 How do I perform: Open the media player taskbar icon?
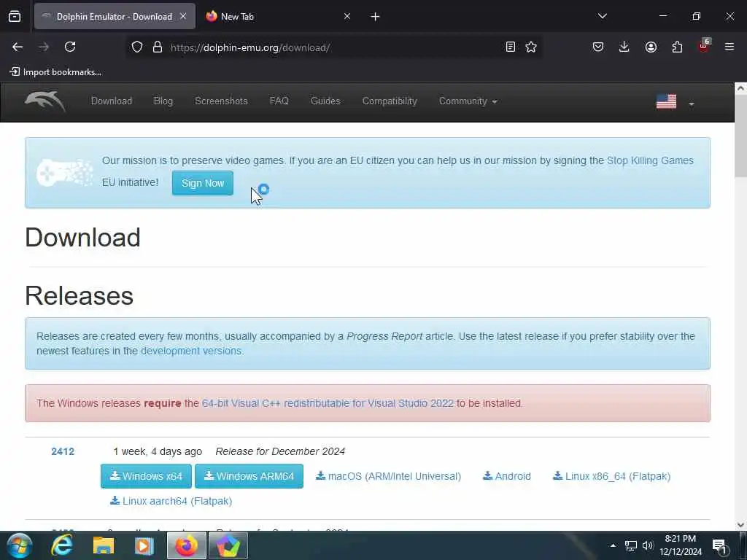point(144,545)
